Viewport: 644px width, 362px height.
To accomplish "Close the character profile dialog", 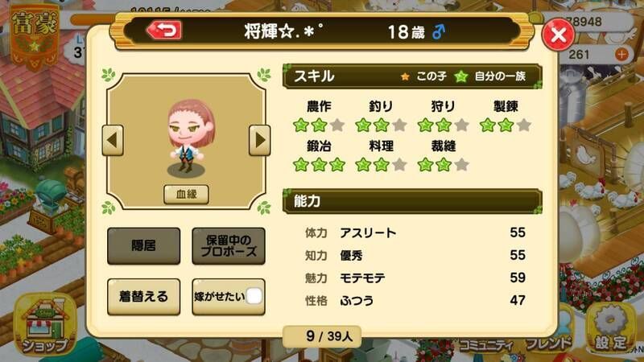I will (558, 35).
